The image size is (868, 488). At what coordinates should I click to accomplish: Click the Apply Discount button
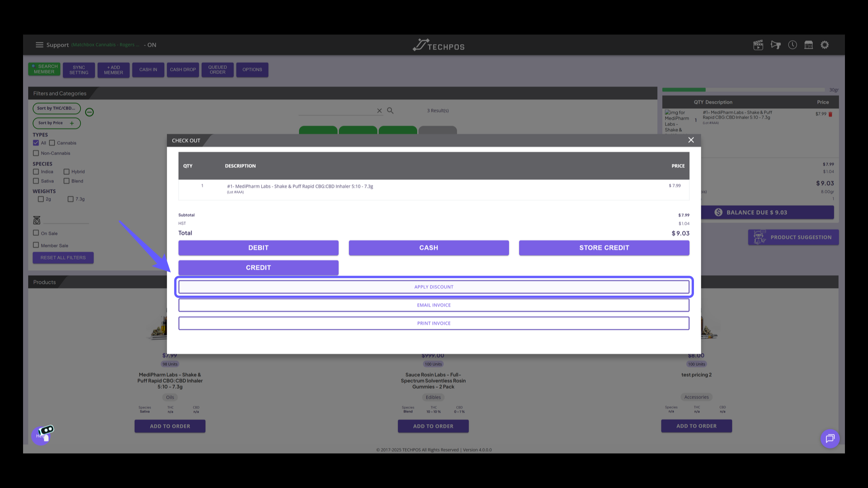pyautogui.click(x=434, y=287)
